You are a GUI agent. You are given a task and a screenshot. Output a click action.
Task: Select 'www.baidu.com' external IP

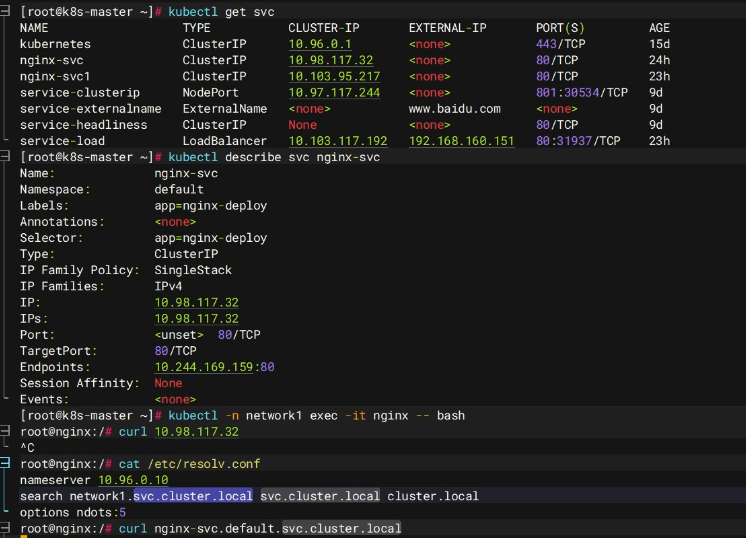tap(454, 109)
